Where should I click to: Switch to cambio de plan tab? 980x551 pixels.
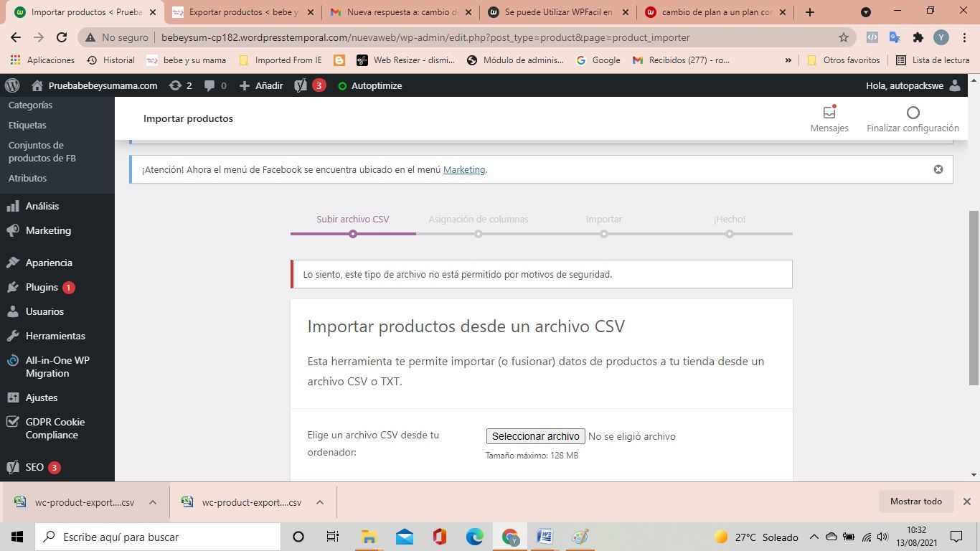[715, 12]
